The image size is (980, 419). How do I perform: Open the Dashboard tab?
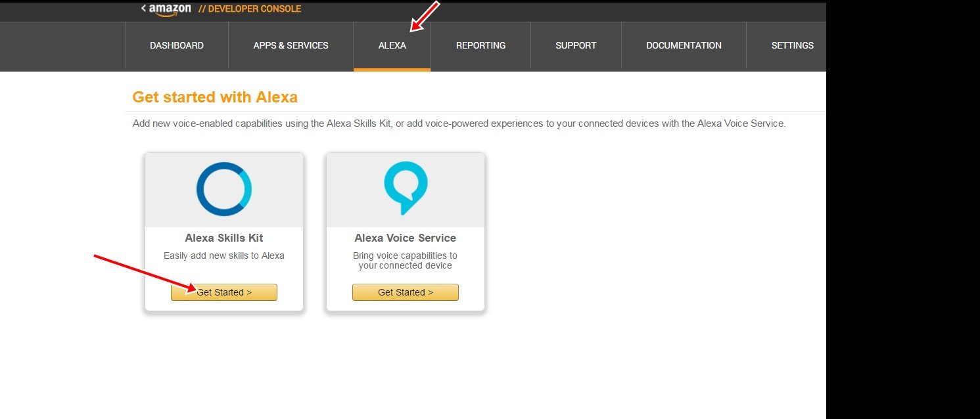pos(177,45)
